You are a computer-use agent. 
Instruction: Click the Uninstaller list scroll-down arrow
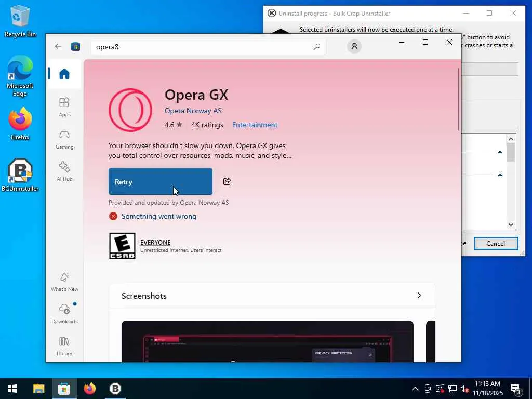coord(511,225)
